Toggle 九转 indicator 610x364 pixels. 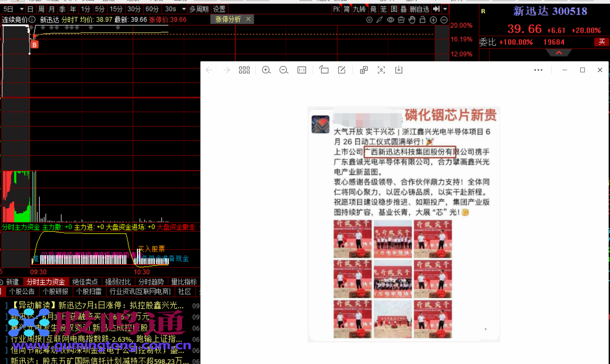(359, 9)
